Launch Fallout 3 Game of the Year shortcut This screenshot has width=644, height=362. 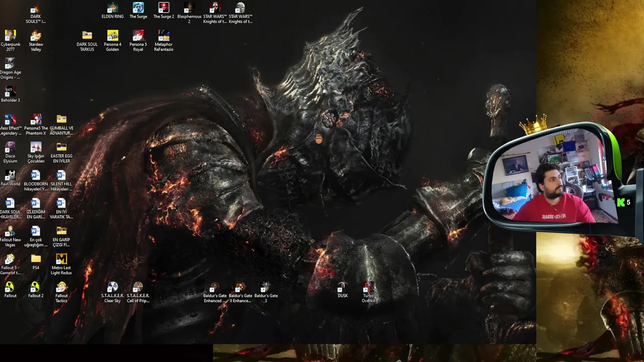10,264
